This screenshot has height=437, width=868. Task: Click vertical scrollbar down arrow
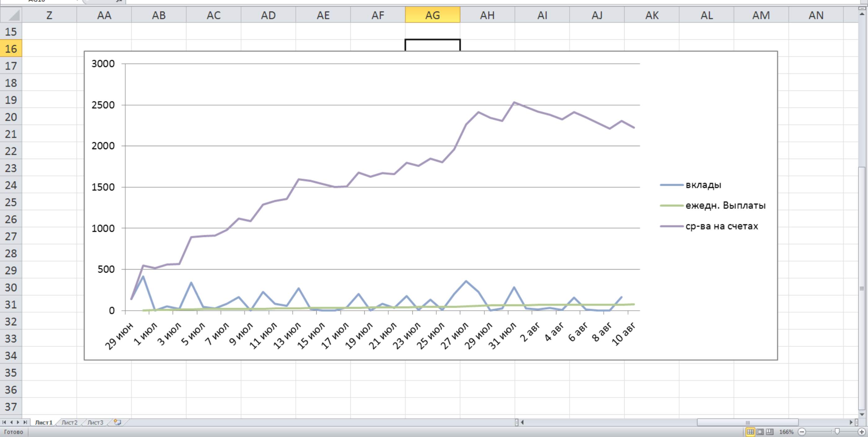(x=862, y=414)
